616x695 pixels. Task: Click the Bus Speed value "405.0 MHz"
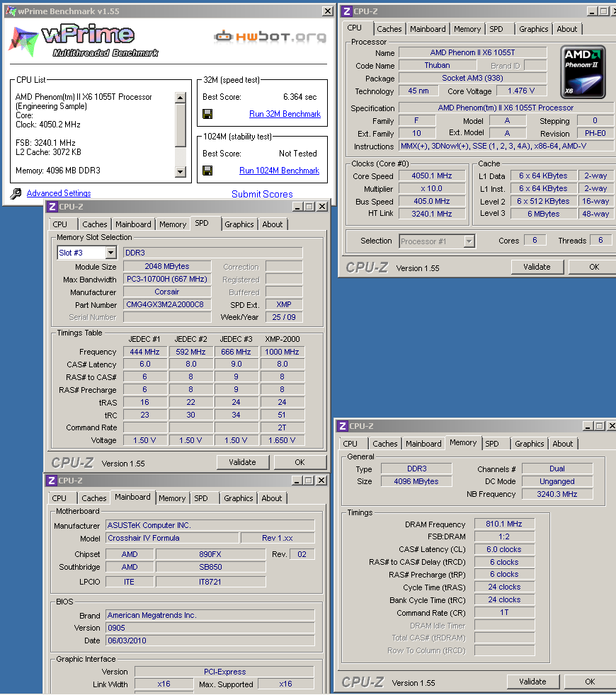[432, 201]
